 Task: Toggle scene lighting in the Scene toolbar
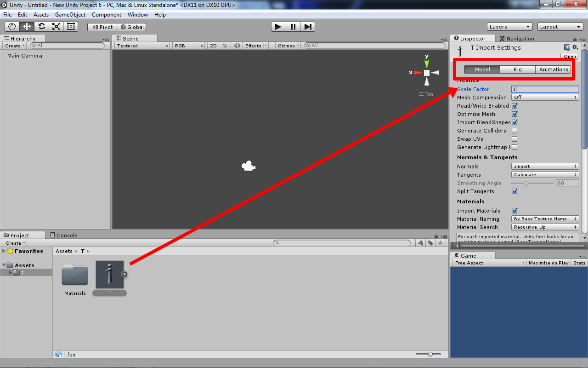[x=225, y=46]
